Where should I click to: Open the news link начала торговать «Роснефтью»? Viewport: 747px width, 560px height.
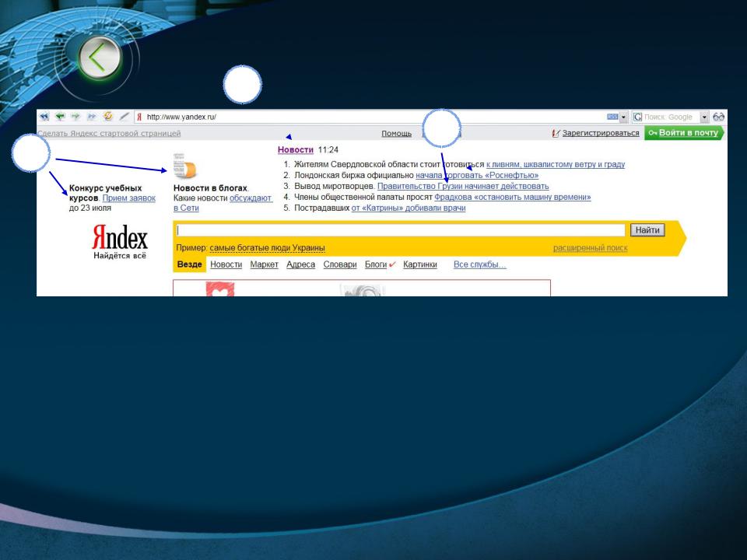pyautogui.click(x=477, y=175)
